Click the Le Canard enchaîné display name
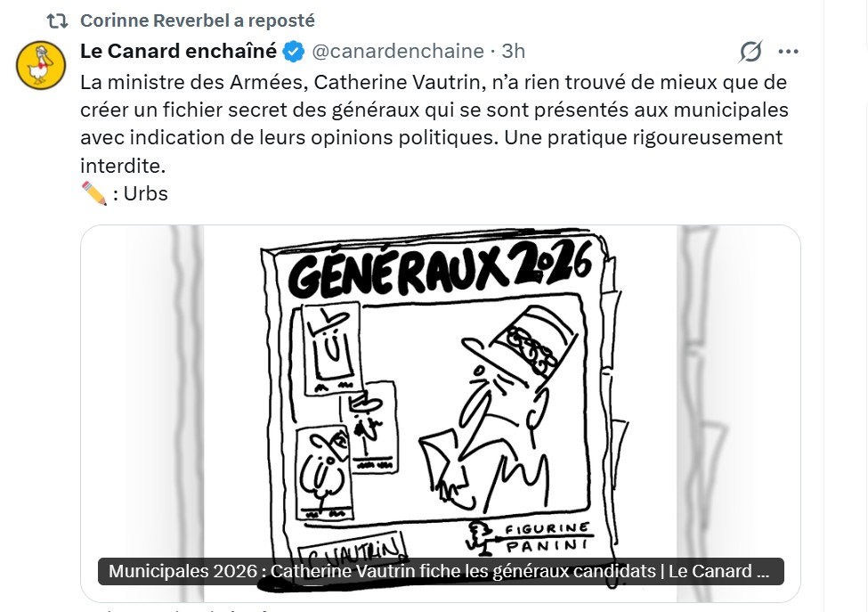Screen dimensions: 868x612 point(178,51)
